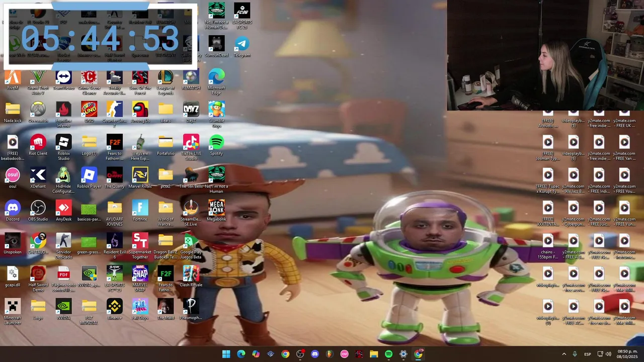Open the volume control in tray

pyautogui.click(x=609, y=354)
